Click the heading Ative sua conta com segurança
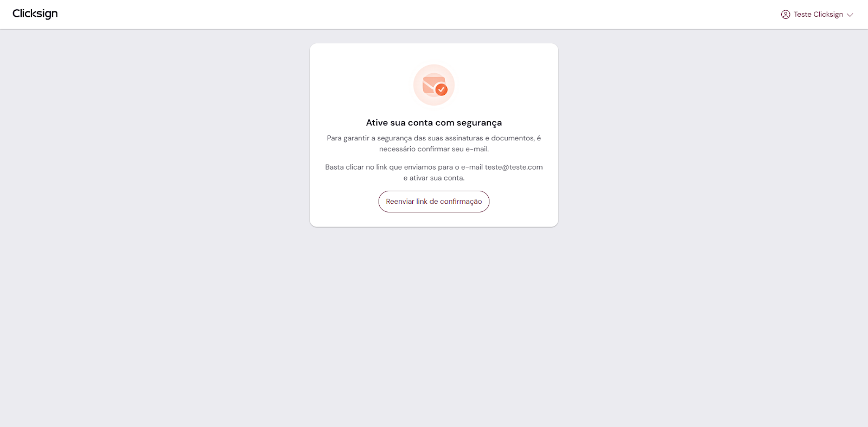This screenshot has height=427, width=868. pos(434,123)
